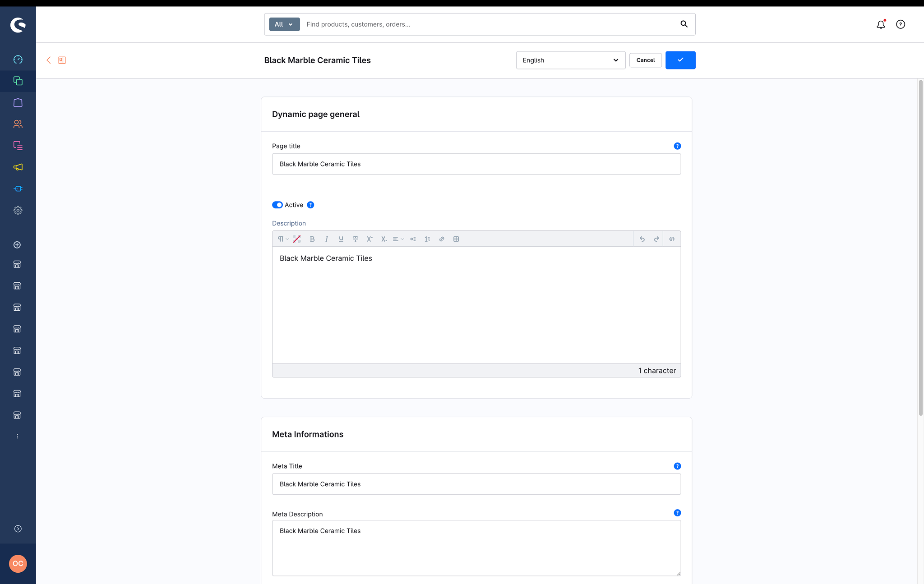Click the text color icon in the editor
Screen dimensions: 924x584
[x=297, y=239]
